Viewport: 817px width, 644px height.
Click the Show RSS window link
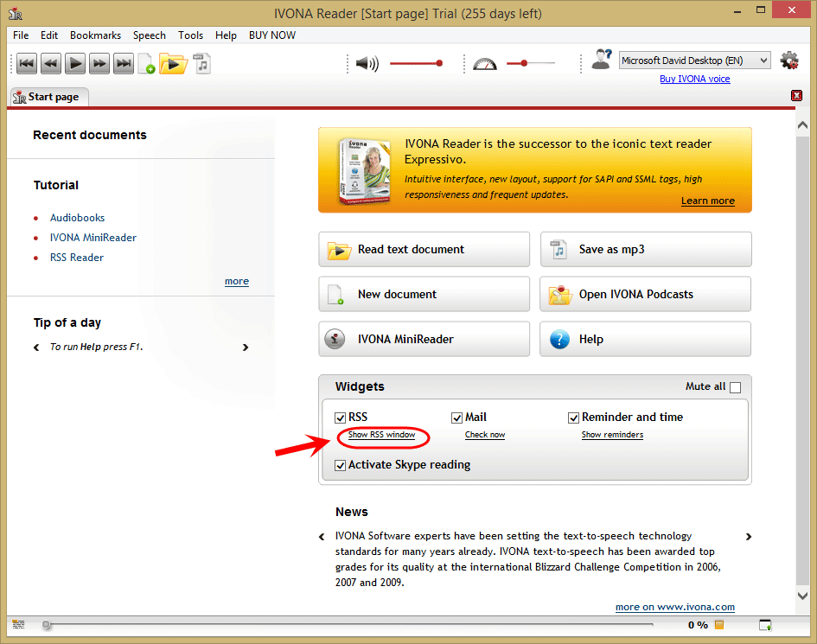pos(381,435)
